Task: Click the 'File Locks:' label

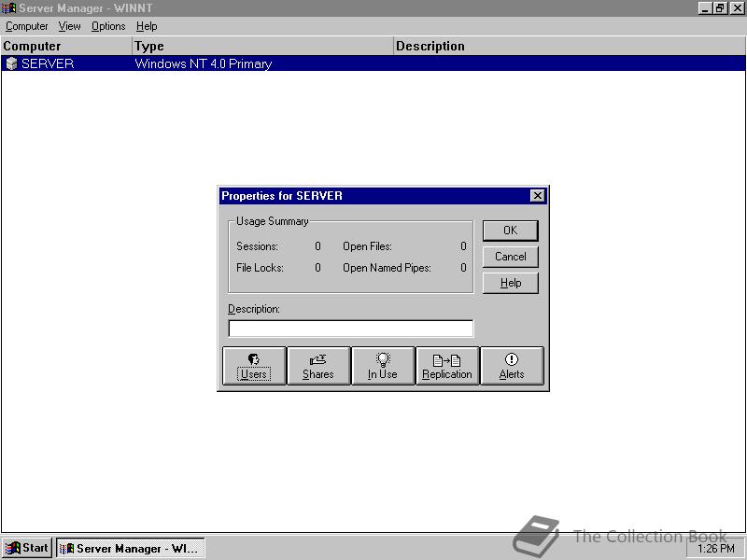Action: point(260,268)
